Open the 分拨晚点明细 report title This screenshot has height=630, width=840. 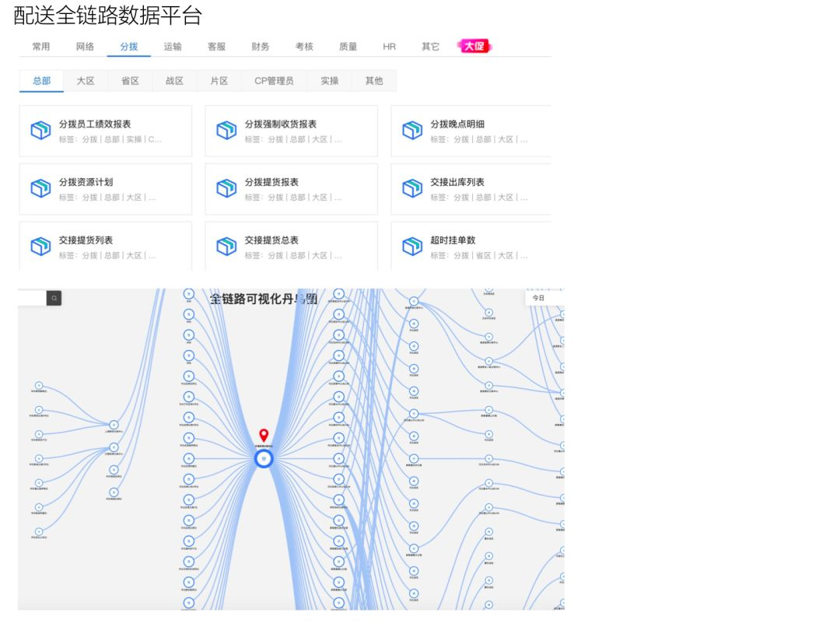[x=457, y=124]
